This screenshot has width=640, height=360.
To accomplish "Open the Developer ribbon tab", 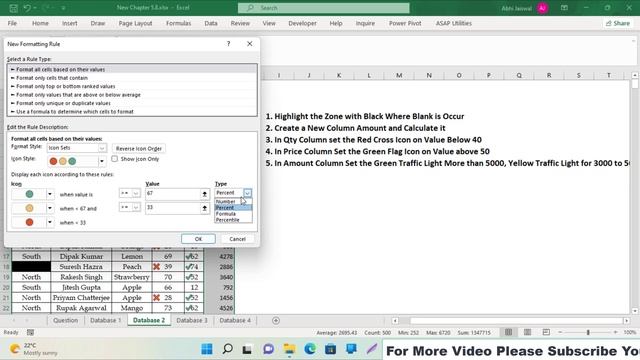I will pyautogui.click(x=302, y=23).
